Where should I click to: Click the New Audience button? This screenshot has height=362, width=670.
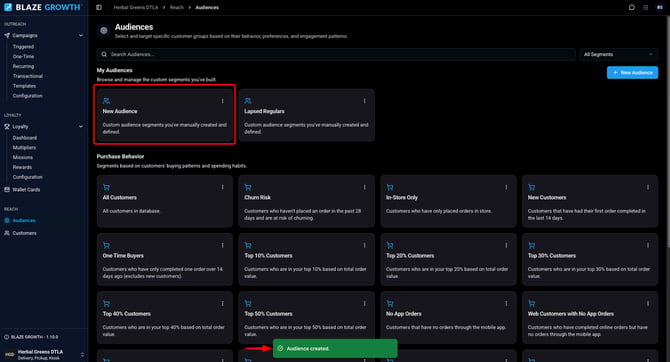(632, 73)
